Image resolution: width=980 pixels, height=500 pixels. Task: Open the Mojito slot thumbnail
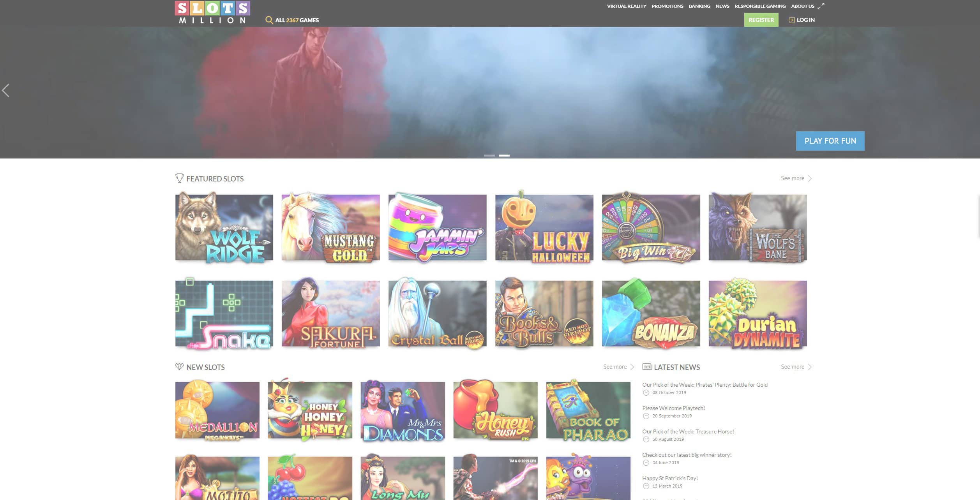[x=217, y=477]
